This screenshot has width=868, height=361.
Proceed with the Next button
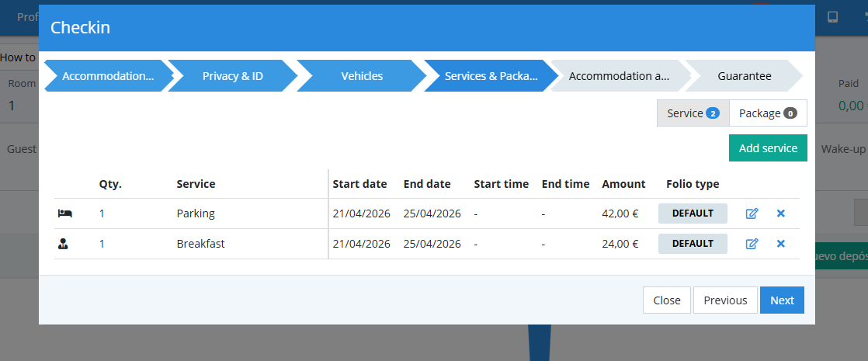(782, 300)
